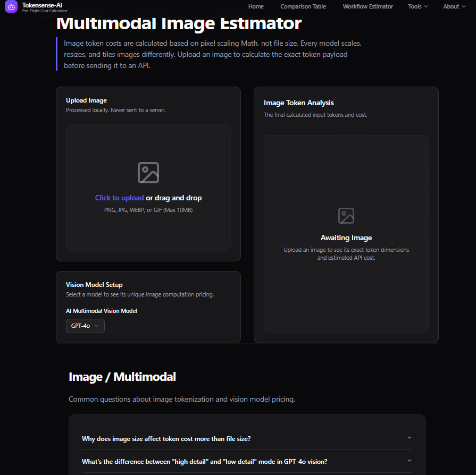Click the 'Upload Image' heading

(86, 100)
